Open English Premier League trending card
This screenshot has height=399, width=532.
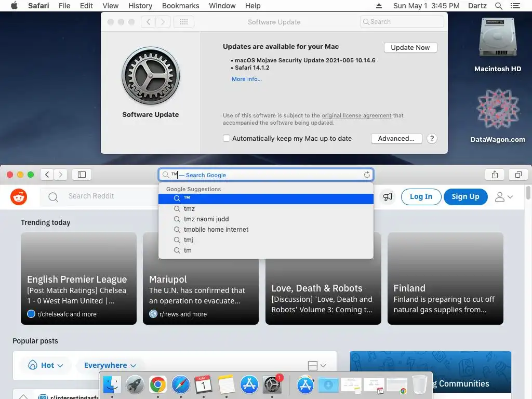pos(79,278)
